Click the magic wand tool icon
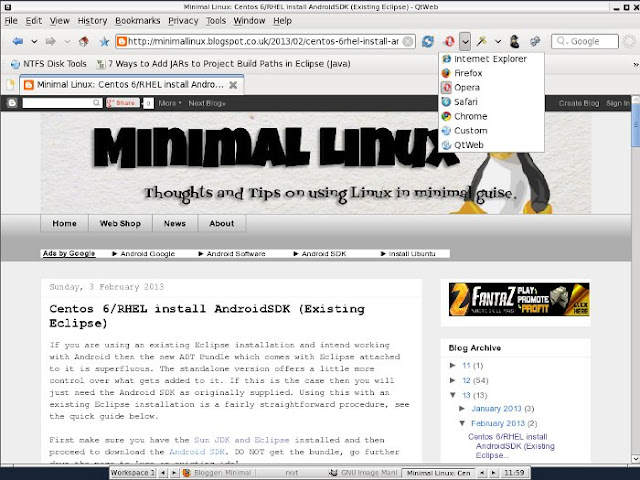The image size is (640, 480). point(482,41)
